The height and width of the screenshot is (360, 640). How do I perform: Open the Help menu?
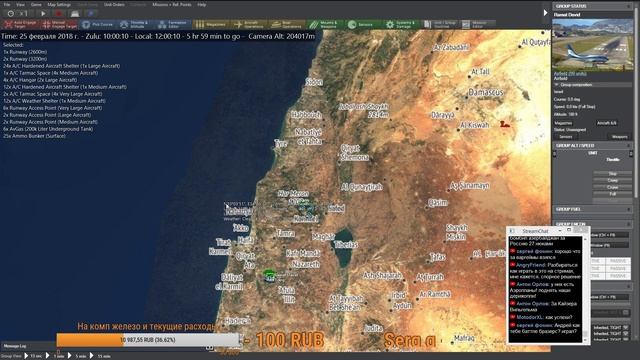coord(202,4)
